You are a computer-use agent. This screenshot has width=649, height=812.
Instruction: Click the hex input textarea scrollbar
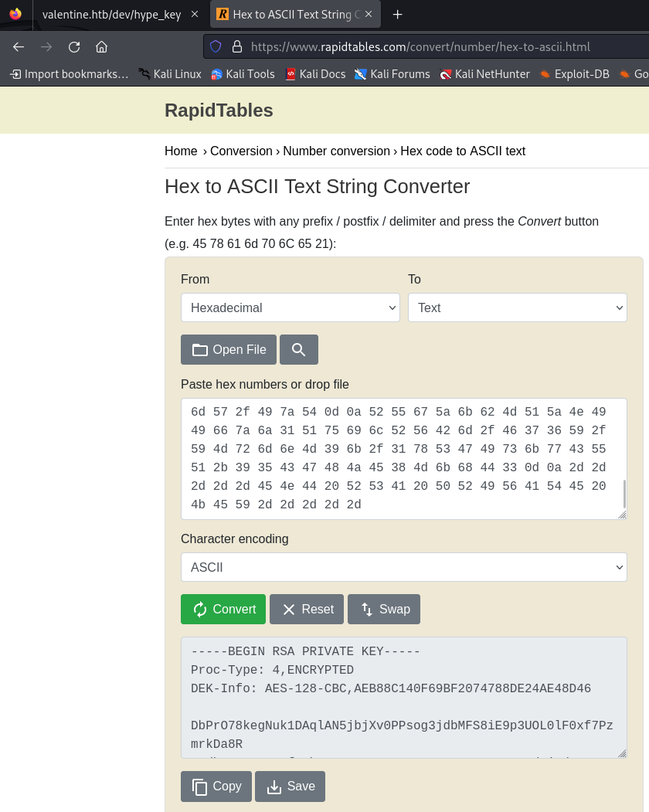624,494
